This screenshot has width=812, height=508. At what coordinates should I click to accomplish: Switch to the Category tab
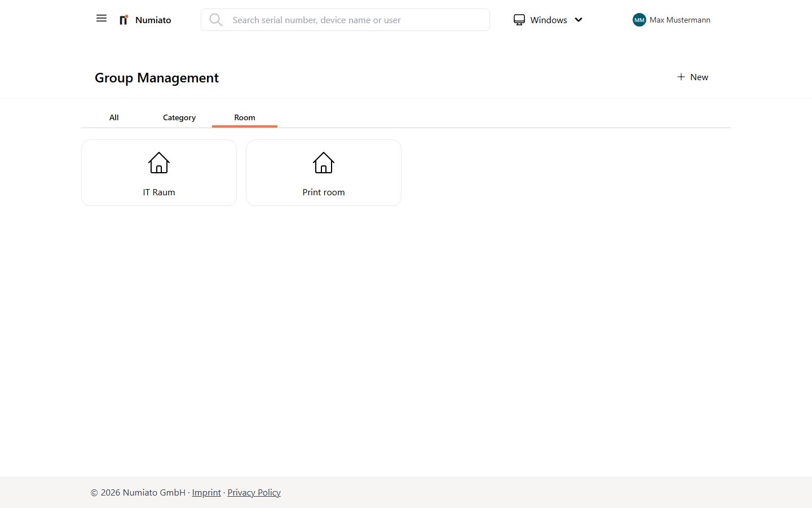[x=179, y=117]
